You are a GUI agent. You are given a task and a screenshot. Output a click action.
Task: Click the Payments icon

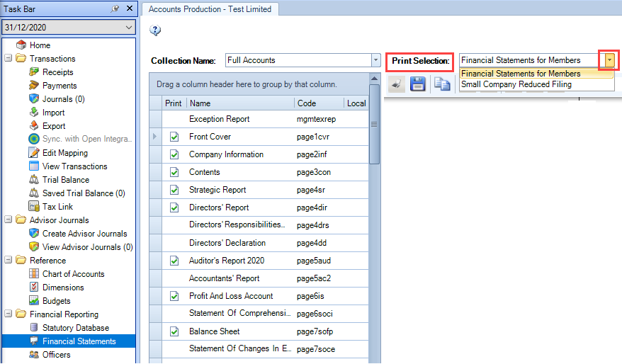34,85
